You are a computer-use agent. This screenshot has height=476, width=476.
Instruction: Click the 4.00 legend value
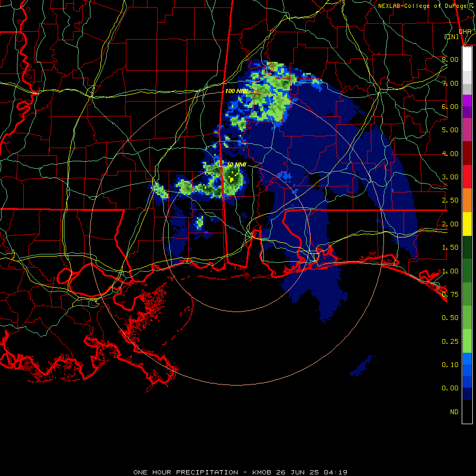coord(450,153)
